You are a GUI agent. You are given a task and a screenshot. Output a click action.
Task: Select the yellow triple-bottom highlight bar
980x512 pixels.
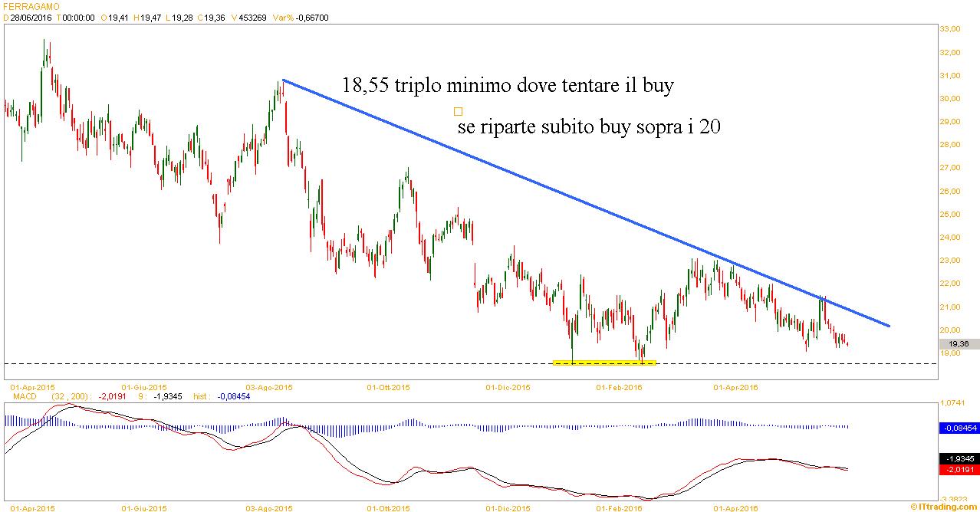tap(604, 363)
